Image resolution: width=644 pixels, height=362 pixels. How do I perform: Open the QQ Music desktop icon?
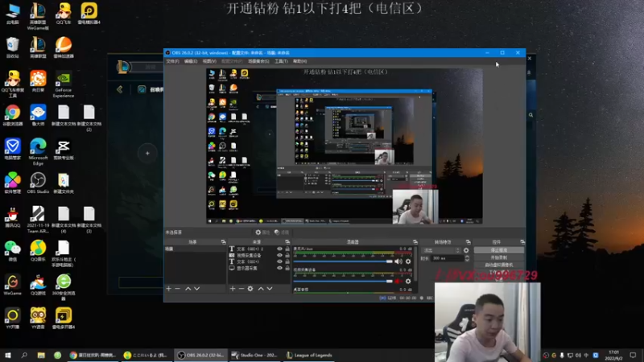(38, 251)
